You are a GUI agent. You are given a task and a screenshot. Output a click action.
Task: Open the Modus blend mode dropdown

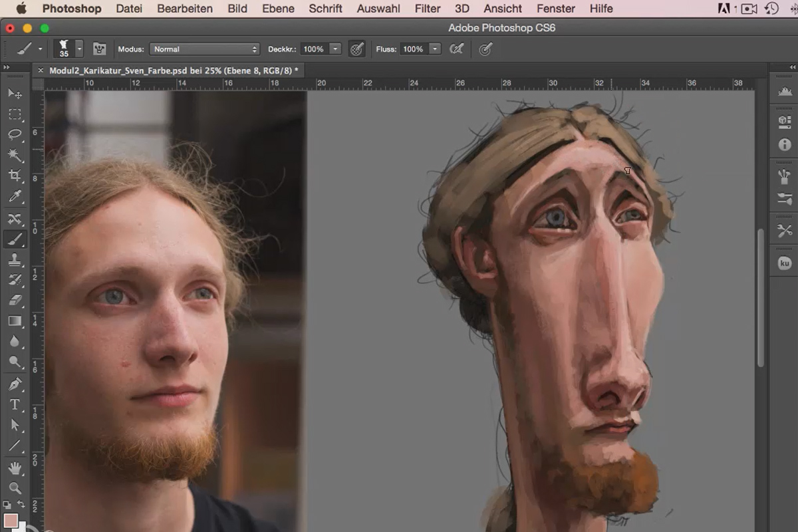click(x=204, y=49)
